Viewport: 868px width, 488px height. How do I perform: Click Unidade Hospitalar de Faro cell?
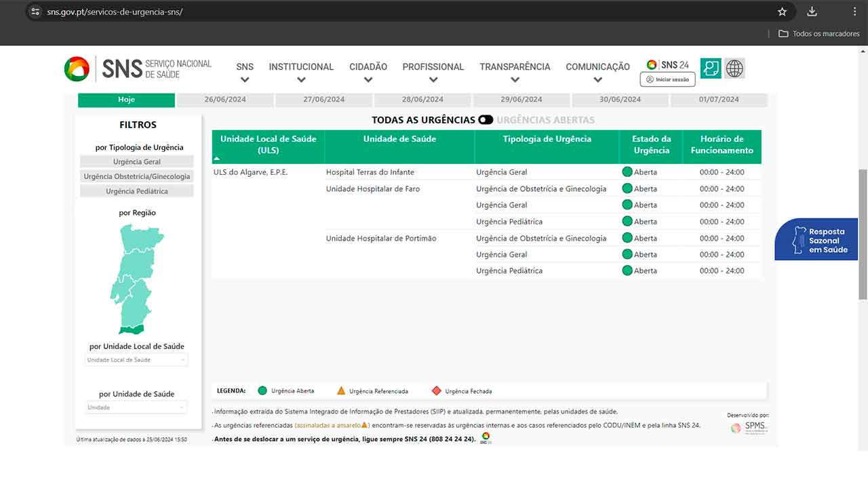373,189
